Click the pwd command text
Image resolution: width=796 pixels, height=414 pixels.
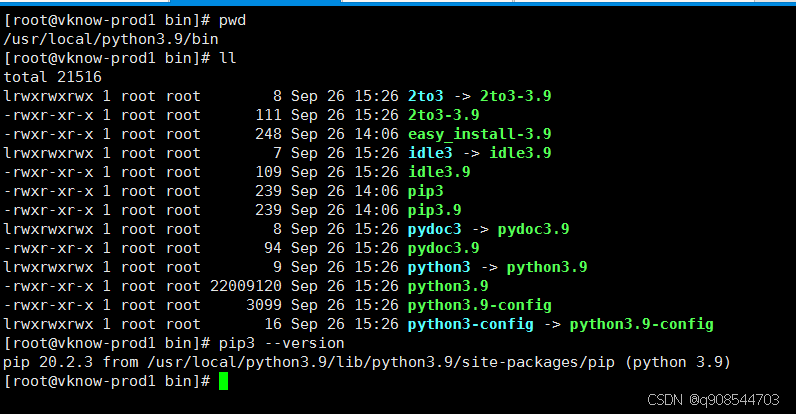pyautogui.click(x=231, y=20)
